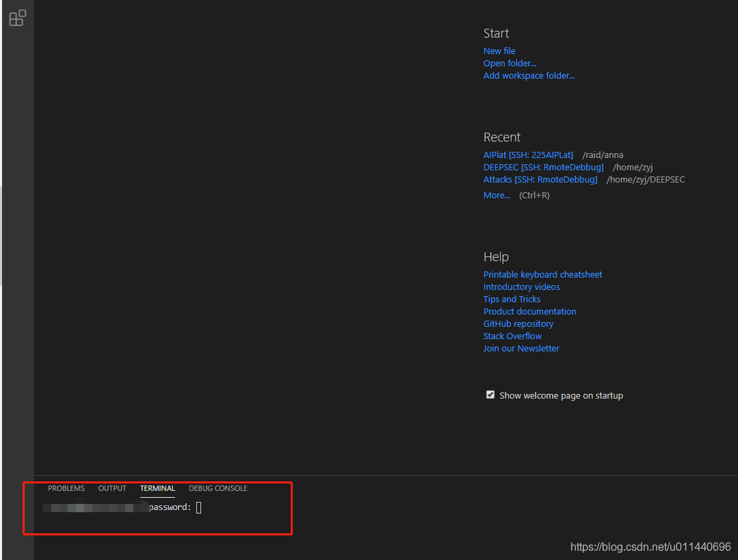Viewport: 738px width, 560px height.
Task: Open the Extensions view in the activity bar
Action: click(x=17, y=18)
